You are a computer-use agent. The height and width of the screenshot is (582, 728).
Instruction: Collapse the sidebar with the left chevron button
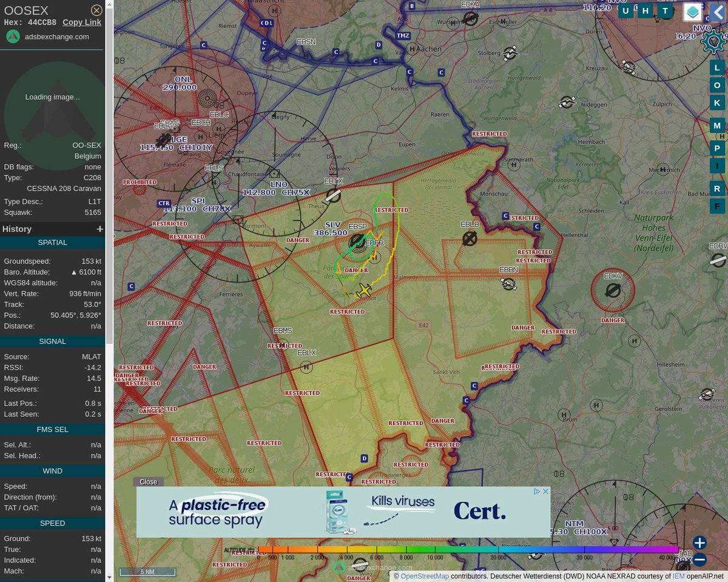(718, 12)
